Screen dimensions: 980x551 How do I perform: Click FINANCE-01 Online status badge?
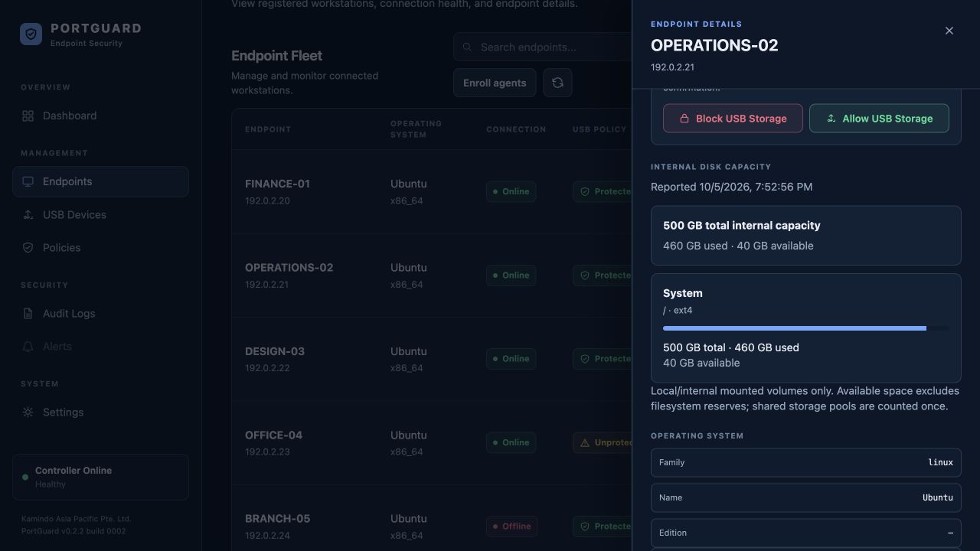[511, 192]
